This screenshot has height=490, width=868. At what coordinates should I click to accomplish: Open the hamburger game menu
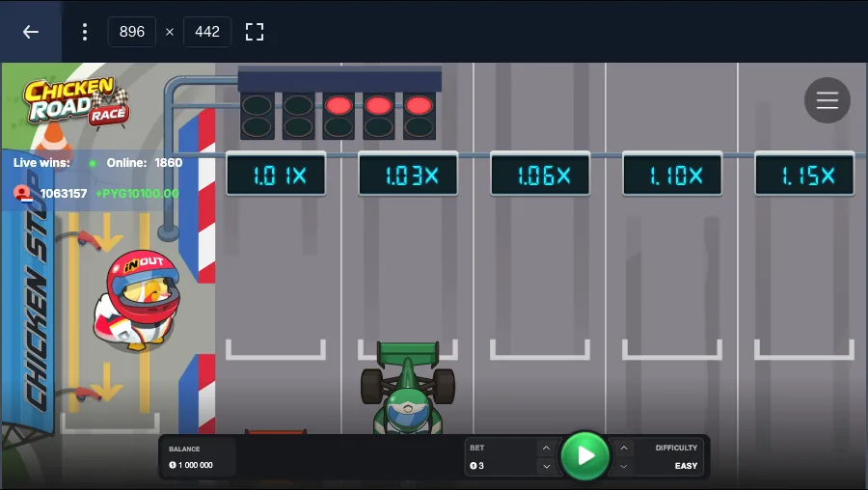[827, 100]
